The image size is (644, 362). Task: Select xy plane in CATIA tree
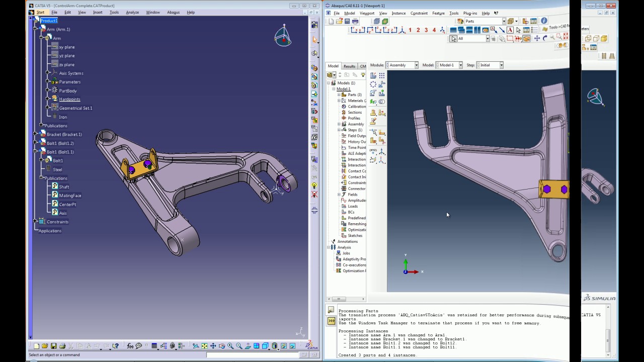66,47
